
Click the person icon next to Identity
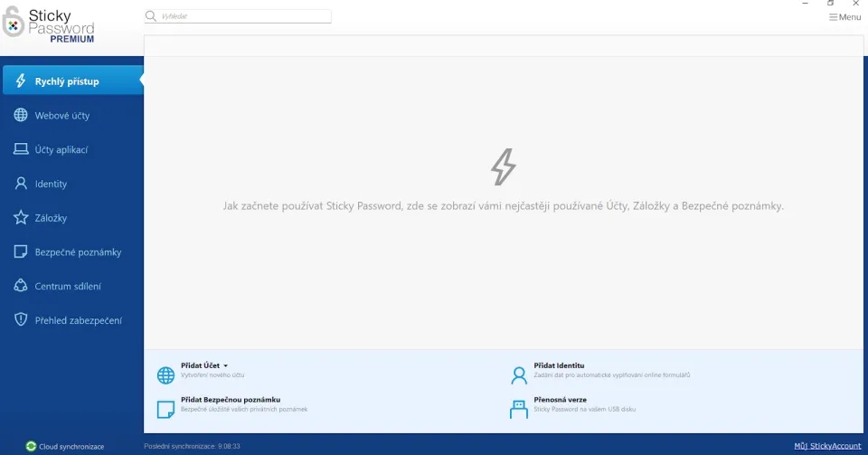click(21, 184)
